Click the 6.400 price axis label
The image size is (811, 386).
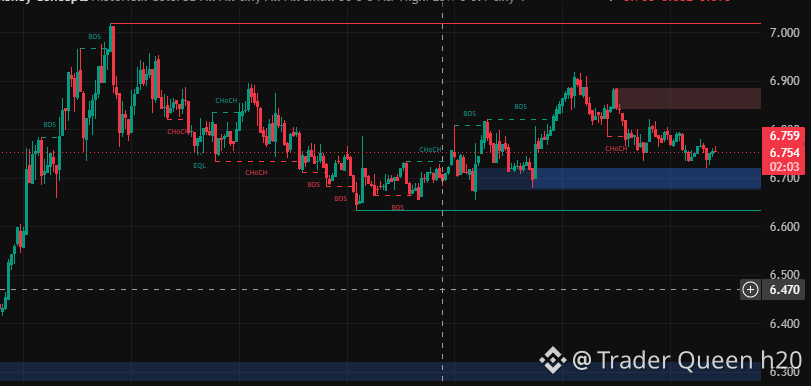pos(784,324)
